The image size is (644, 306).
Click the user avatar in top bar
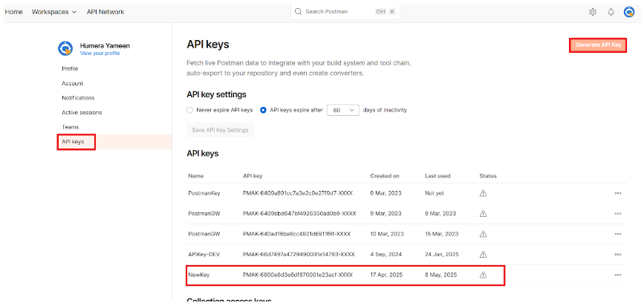[628, 12]
